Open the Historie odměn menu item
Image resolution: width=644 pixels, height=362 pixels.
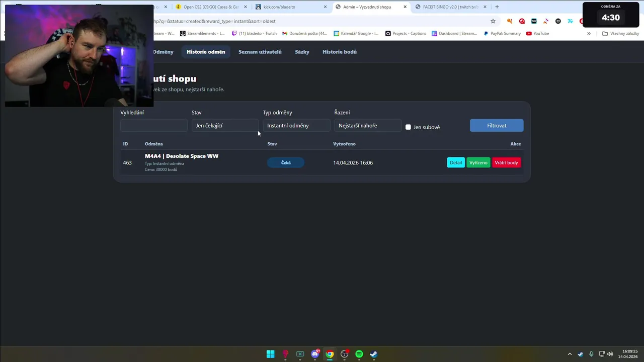(x=206, y=52)
